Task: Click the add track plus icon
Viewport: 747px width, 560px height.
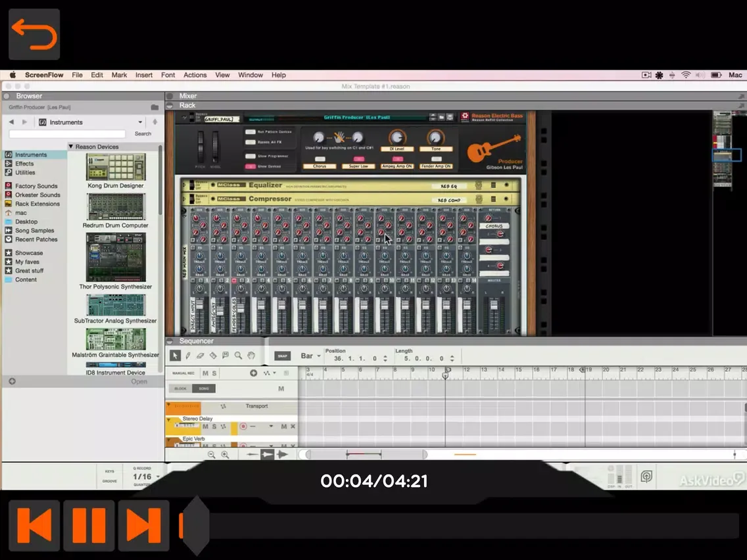Action: coord(253,373)
